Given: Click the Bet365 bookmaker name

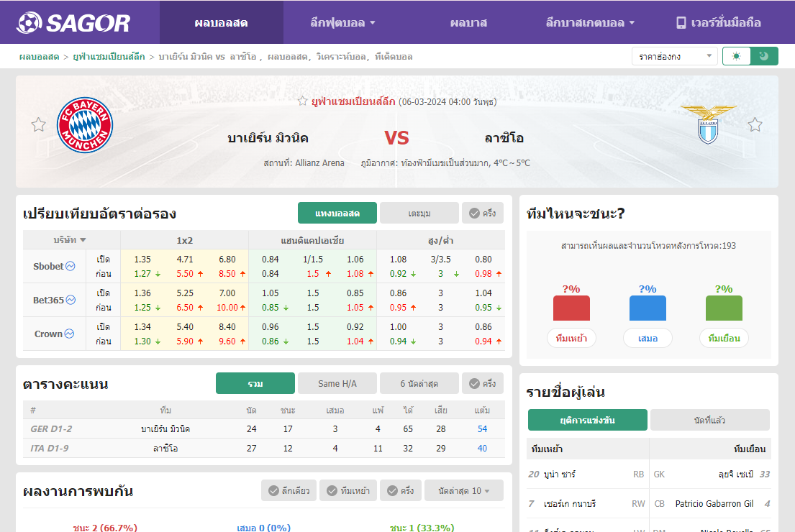Looking at the screenshot, I should (49, 300).
